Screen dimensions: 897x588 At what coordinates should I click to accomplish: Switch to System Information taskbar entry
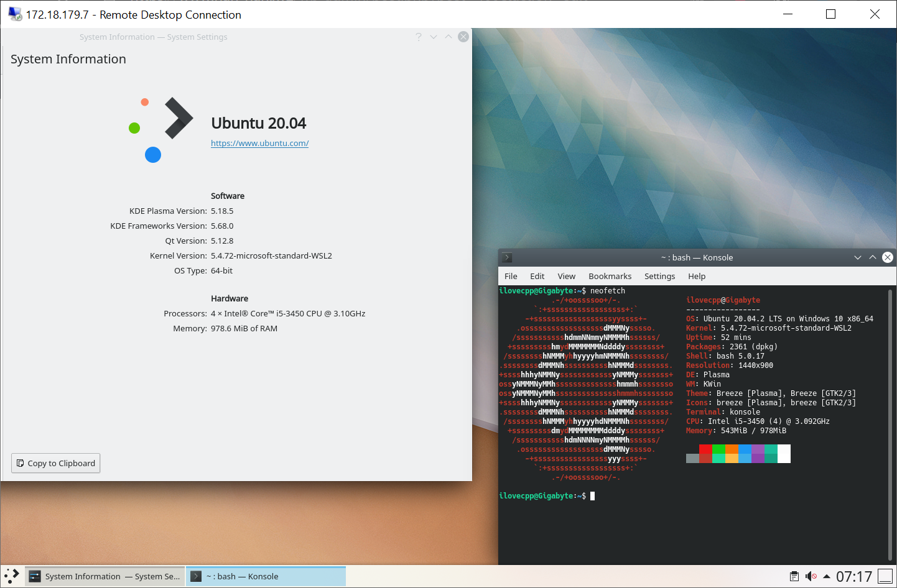click(x=105, y=576)
